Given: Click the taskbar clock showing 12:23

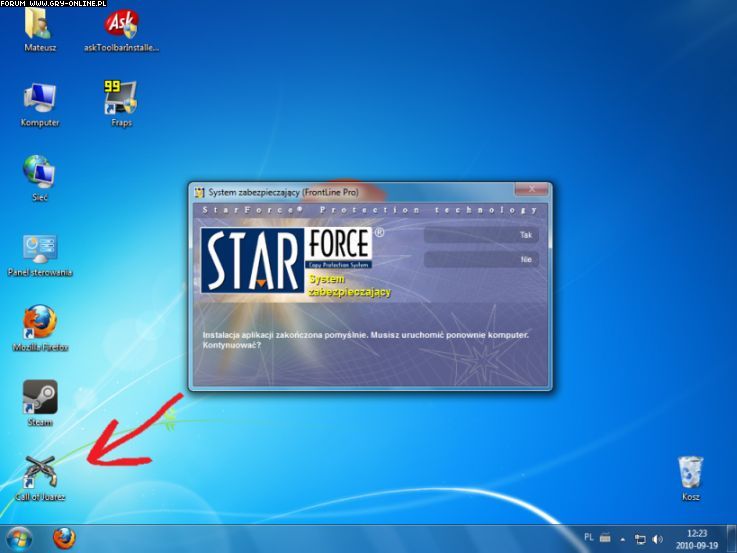Looking at the screenshot, I should [x=697, y=539].
